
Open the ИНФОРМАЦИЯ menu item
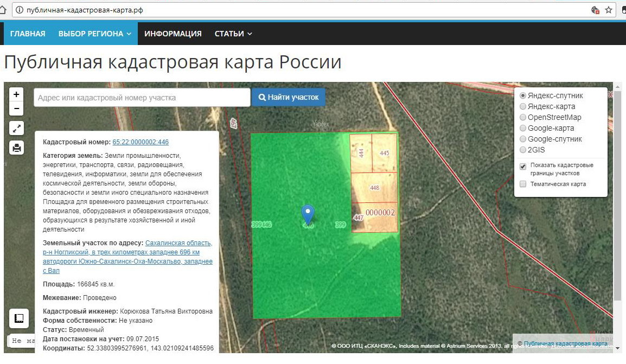[x=173, y=34]
